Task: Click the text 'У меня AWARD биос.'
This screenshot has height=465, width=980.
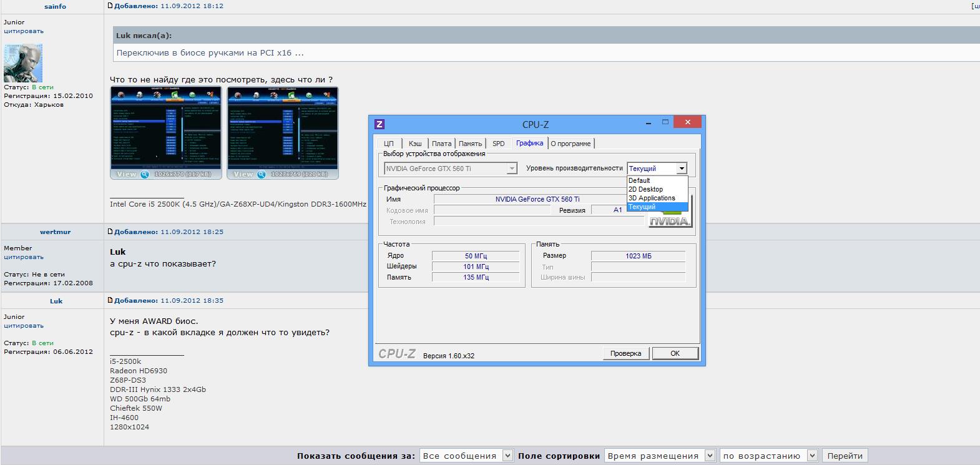Action: pos(154,321)
